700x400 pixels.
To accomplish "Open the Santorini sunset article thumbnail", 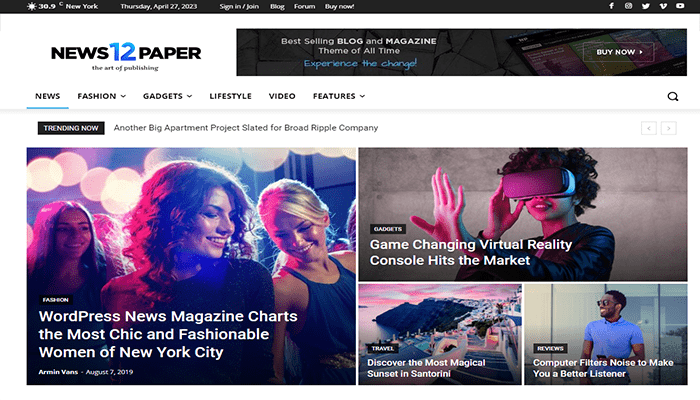I will point(440,334).
